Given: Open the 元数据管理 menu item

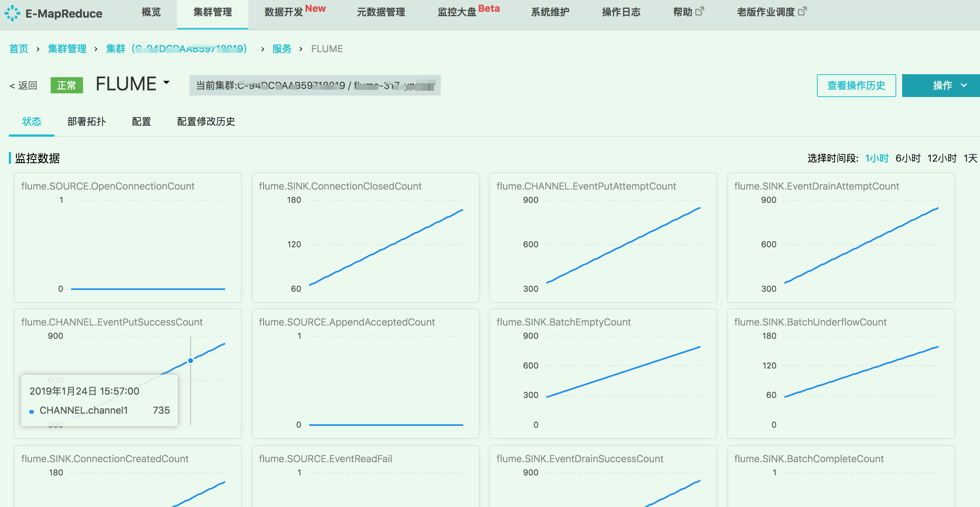Looking at the screenshot, I should click(x=381, y=12).
